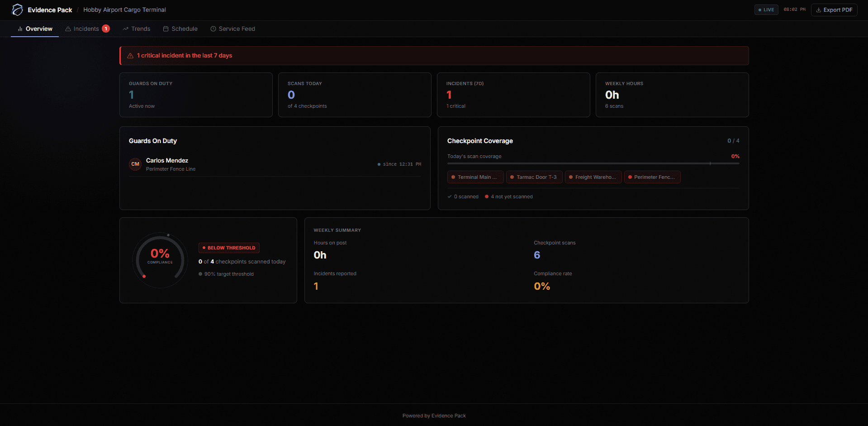Toggle the 0 scanned filter
868x426 pixels.
[463, 196]
